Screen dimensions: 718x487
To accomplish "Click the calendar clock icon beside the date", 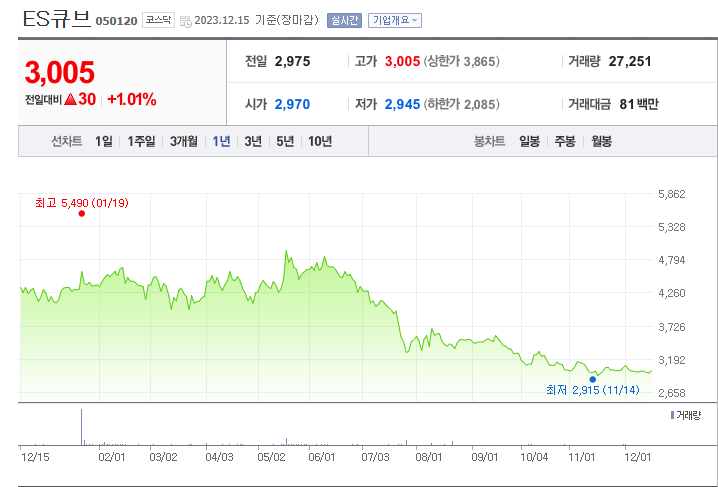I will (x=186, y=21).
